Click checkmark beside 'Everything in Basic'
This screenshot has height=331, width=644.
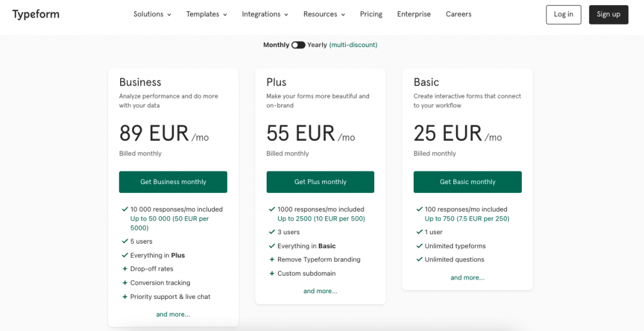tap(272, 246)
